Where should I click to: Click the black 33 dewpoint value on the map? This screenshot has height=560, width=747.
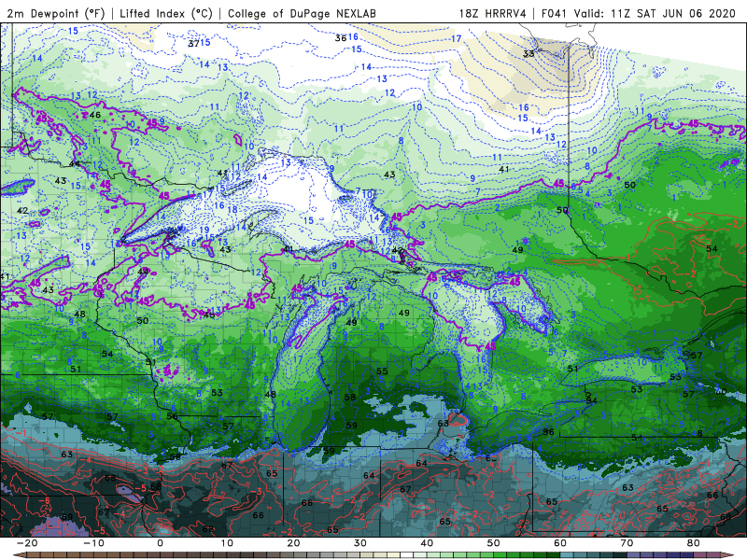click(x=529, y=54)
